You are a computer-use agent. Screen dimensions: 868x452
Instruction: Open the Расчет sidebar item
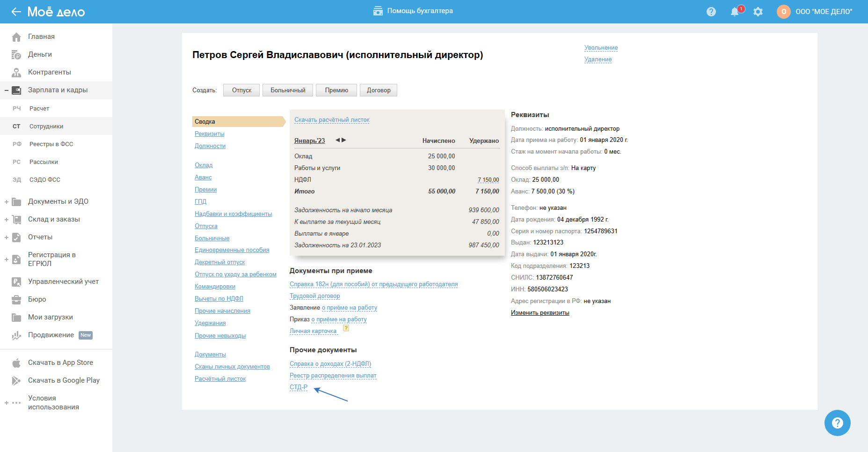pos(39,109)
